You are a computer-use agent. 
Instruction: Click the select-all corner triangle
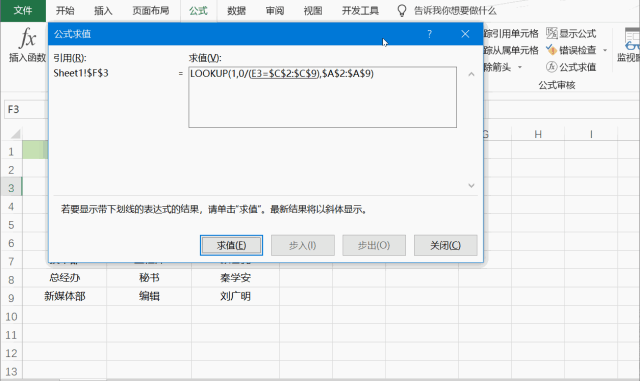[x=15, y=134]
